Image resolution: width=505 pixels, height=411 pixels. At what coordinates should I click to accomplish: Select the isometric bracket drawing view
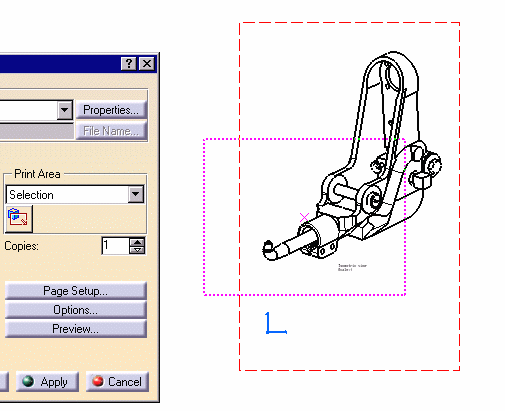352,156
